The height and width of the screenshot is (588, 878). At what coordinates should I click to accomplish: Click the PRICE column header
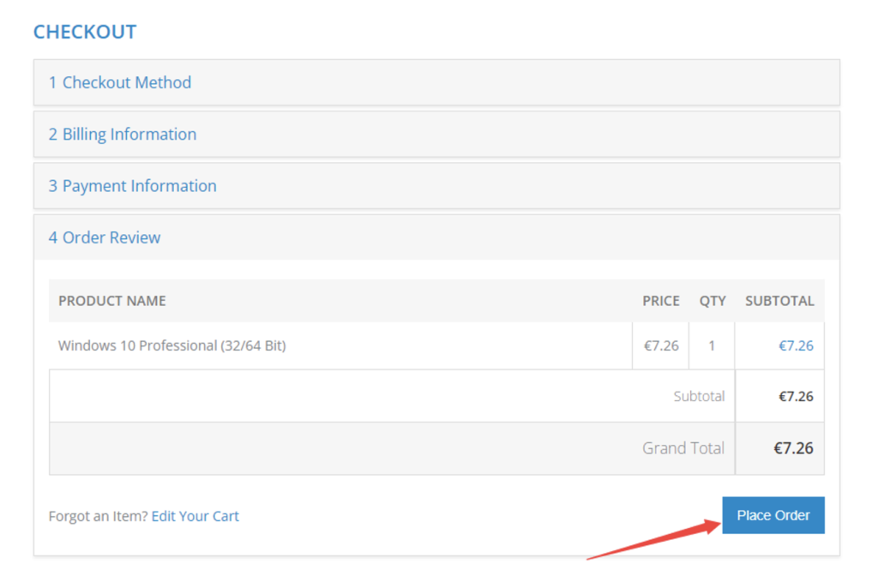coord(661,301)
